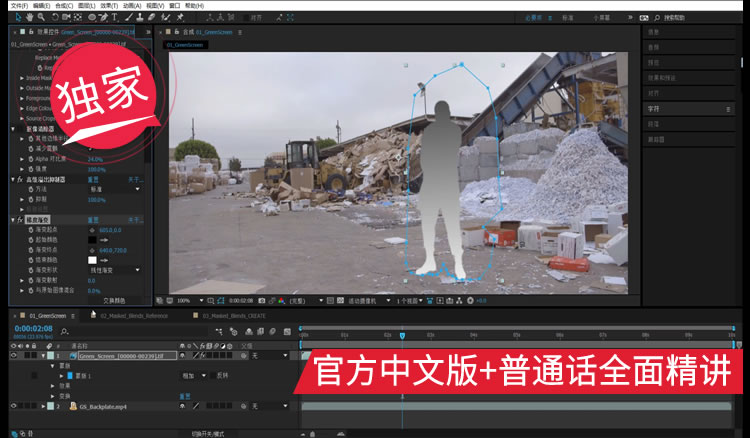Viewport: 750px width, 438px height.
Task: Toggle mask and shape path visibility
Action: [221, 301]
